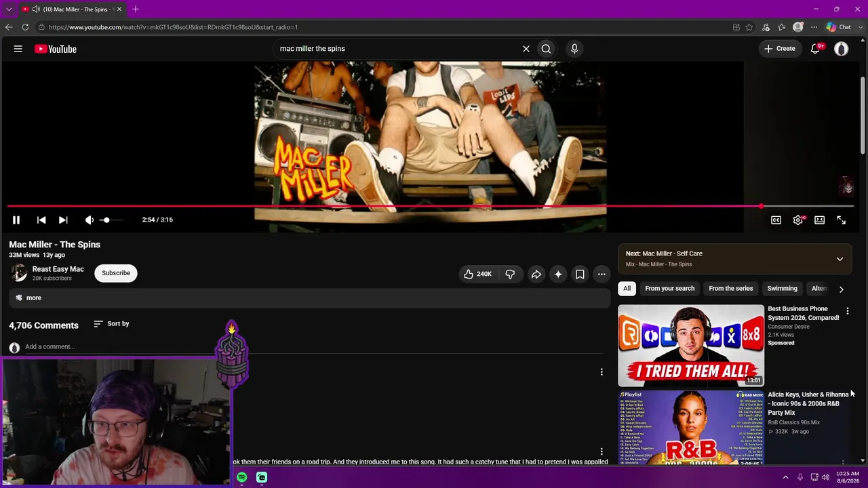Open options for the sponsored phone video
Image resolution: width=868 pixels, height=488 pixels.
(847, 311)
